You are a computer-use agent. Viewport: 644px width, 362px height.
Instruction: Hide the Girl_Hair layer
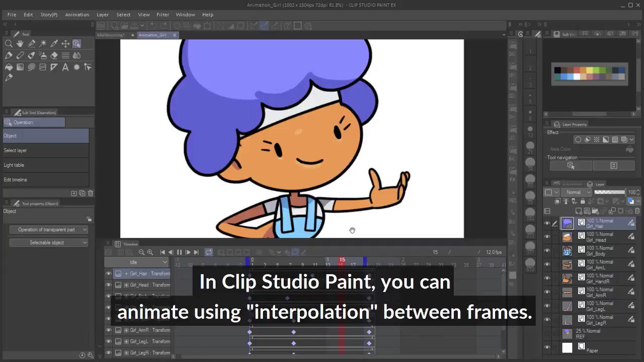(547, 223)
